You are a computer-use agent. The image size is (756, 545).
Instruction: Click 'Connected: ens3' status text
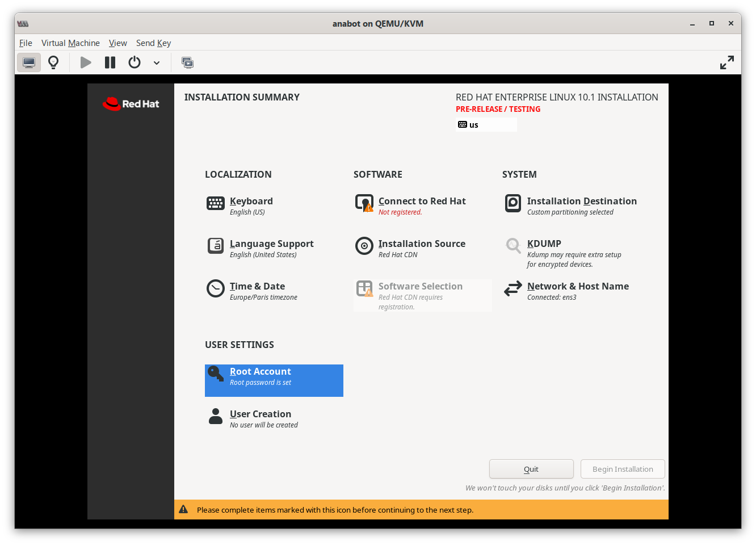click(x=552, y=297)
